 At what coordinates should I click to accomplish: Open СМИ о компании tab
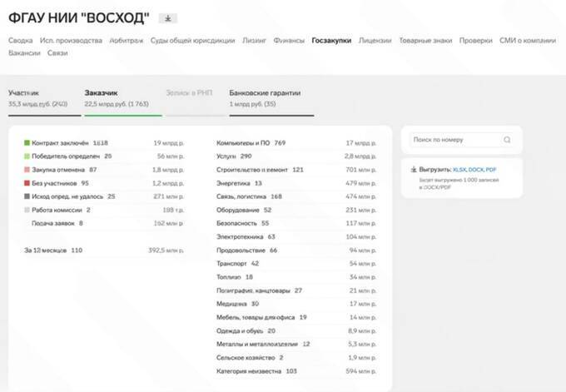coord(528,41)
